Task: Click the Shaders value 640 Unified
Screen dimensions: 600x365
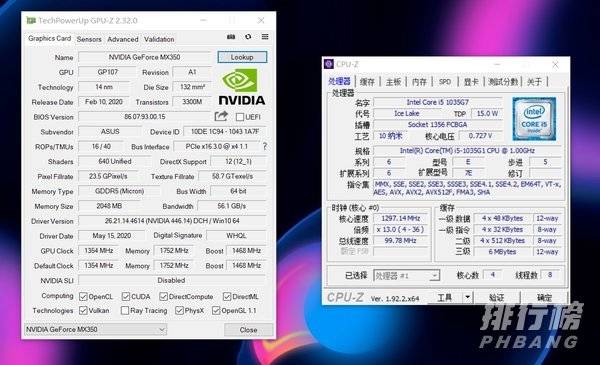Action: click(x=115, y=161)
